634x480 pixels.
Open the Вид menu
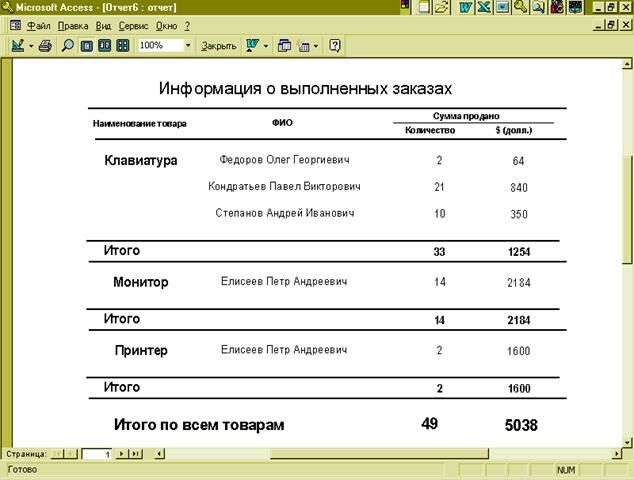103,26
